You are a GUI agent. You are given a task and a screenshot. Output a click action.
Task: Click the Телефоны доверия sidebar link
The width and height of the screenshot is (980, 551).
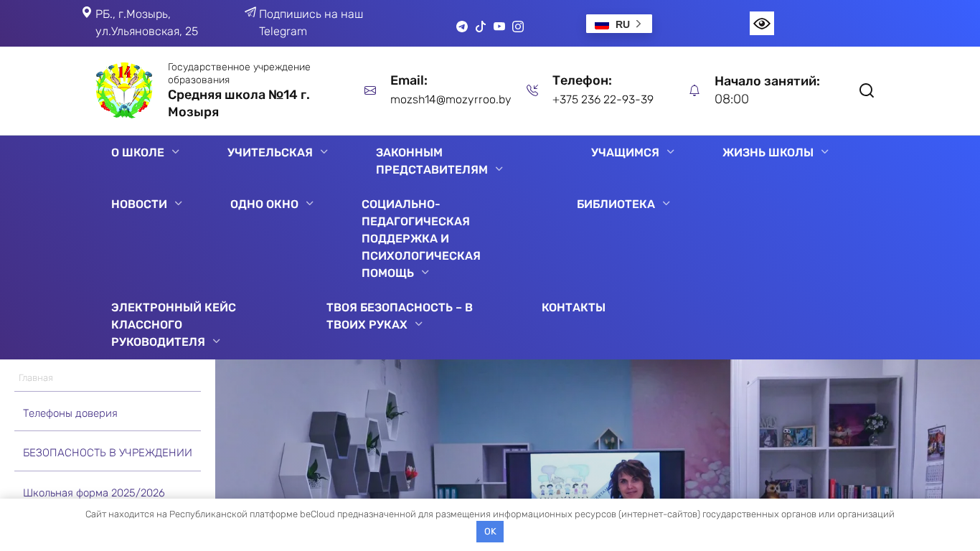click(x=70, y=413)
